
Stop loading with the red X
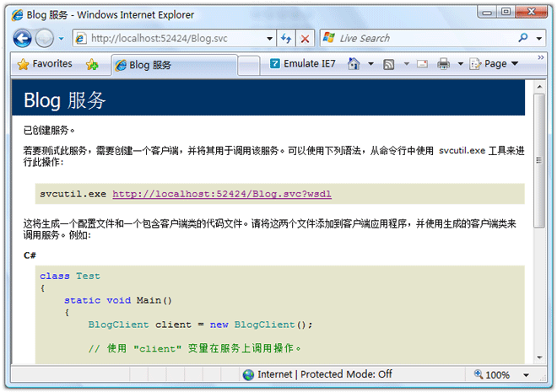pyautogui.click(x=305, y=38)
